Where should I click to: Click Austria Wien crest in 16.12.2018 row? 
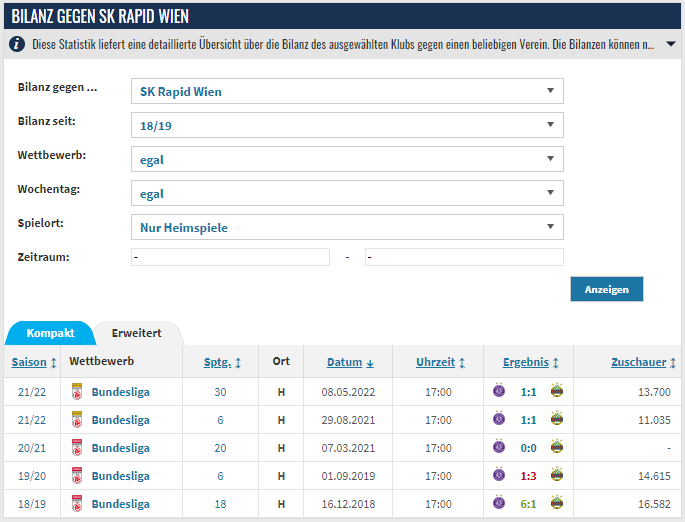point(499,502)
